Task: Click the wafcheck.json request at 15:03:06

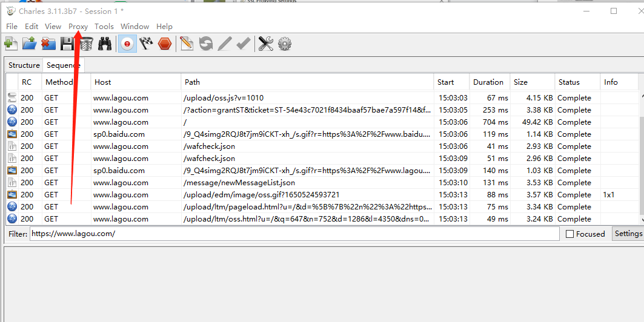Action: click(322, 146)
